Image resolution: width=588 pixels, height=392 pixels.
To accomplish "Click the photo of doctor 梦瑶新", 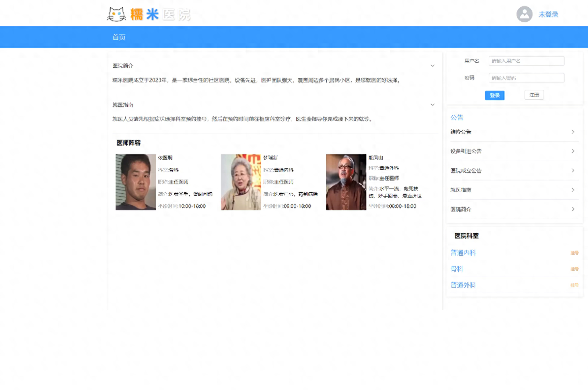I will tap(241, 182).
